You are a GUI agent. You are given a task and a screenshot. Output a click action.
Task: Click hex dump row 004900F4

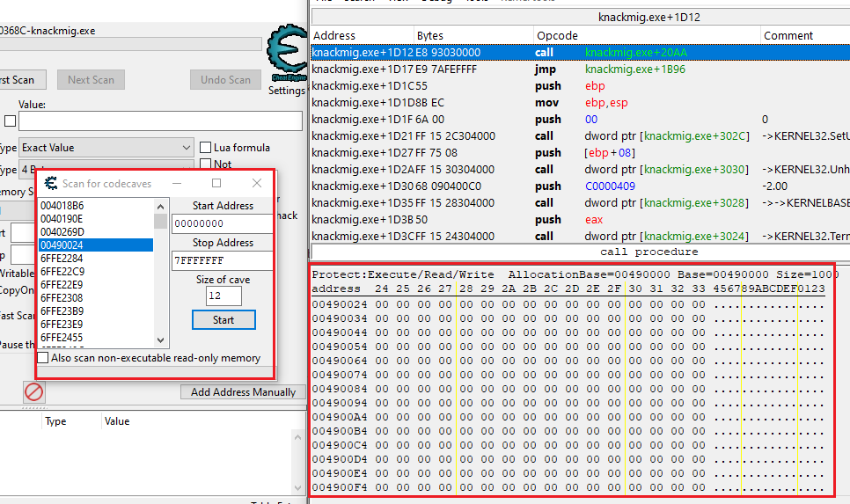tap(568, 487)
